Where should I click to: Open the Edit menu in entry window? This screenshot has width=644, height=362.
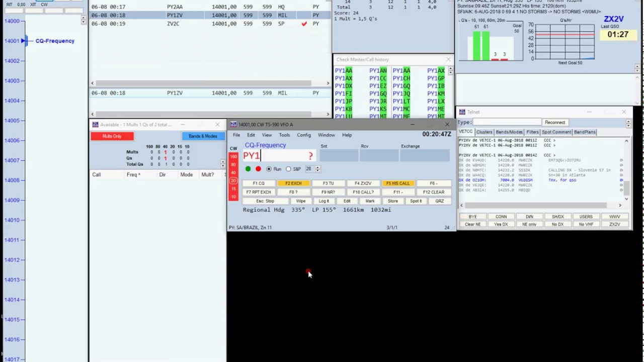(x=251, y=135)
